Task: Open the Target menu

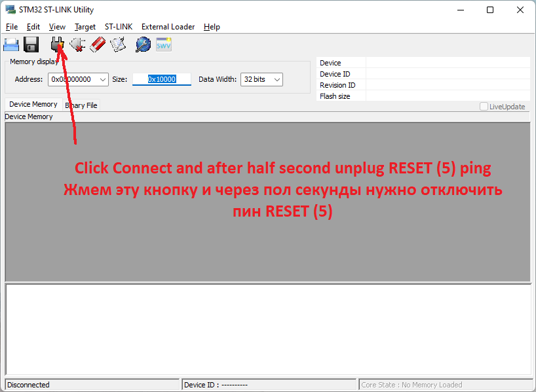Action: point(85,27)
